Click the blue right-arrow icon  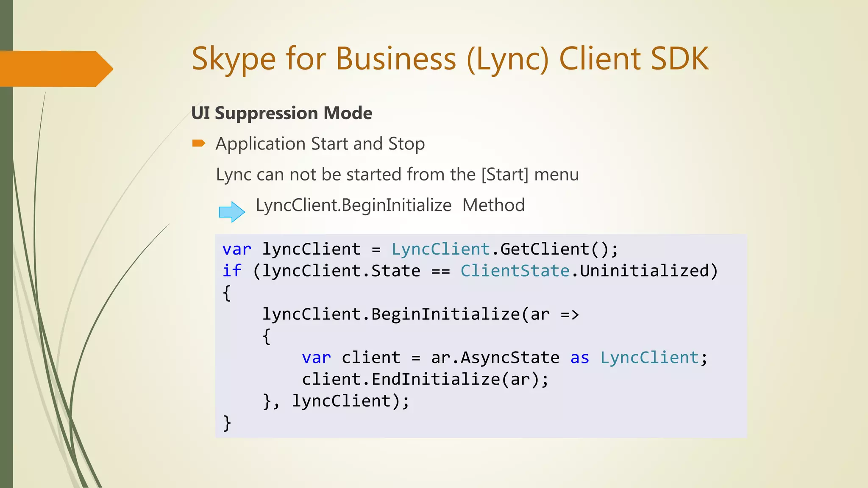[x=232, y=212]
